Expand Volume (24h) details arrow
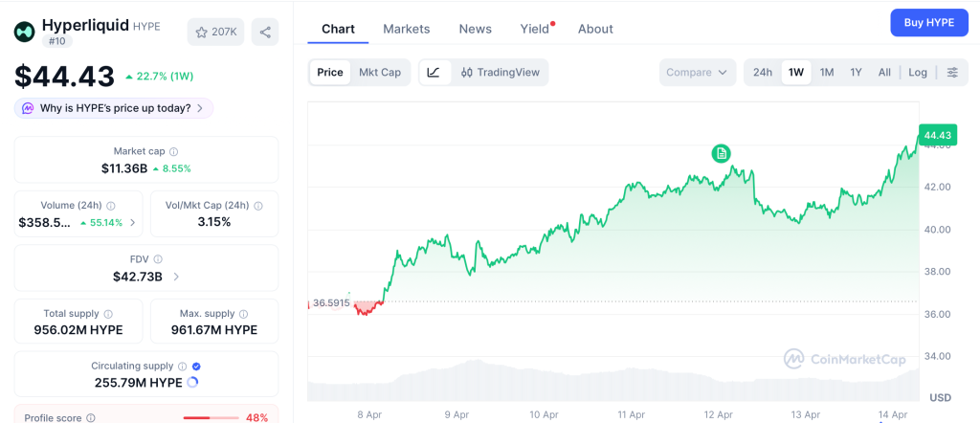980x423 pixels. click(133, 222)
